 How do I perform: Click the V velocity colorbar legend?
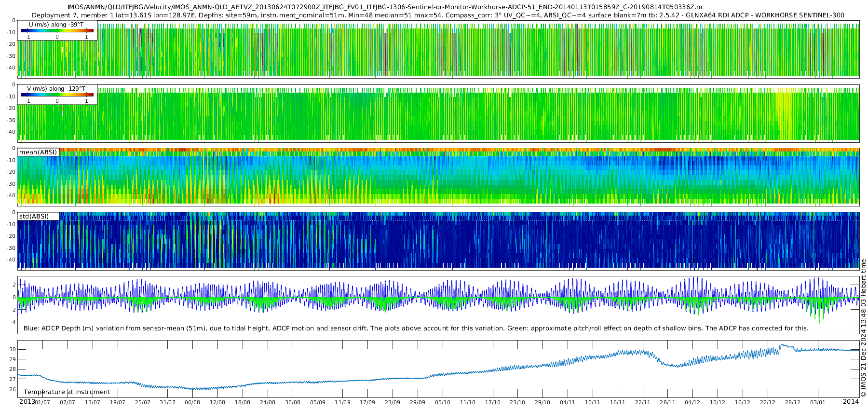point(57,95)
